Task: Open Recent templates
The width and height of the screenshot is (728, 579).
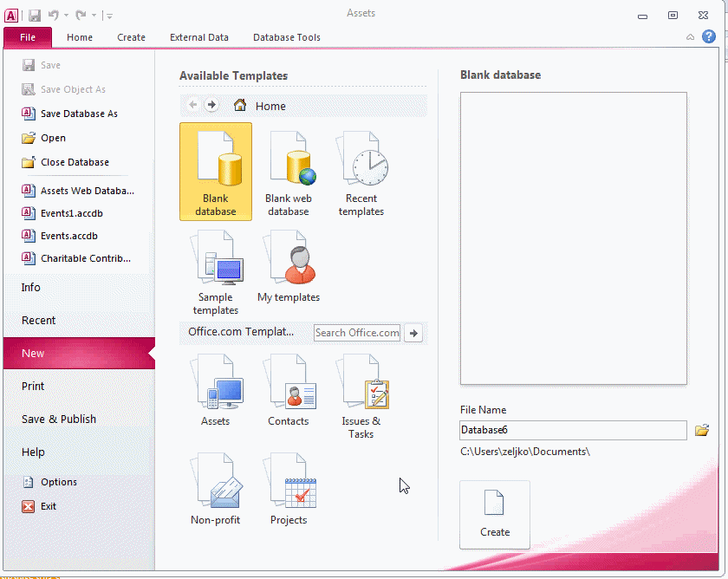Action: 361,171
